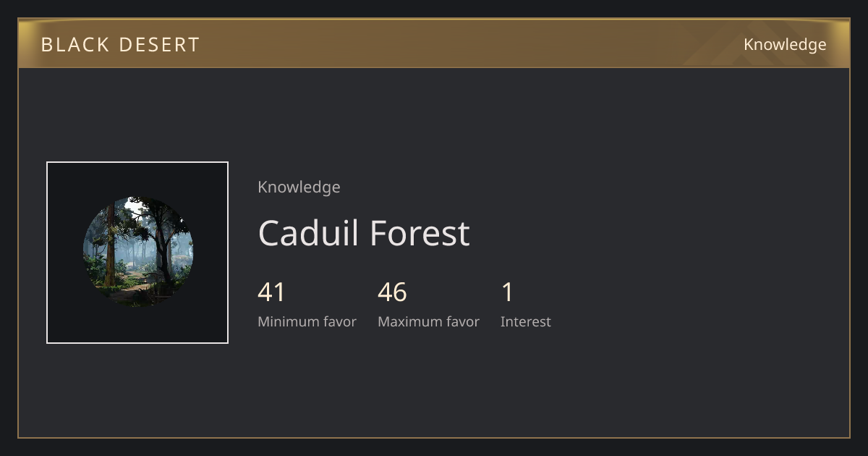Click the Caduil Forest circular thumbnail

tap(137, 252)
